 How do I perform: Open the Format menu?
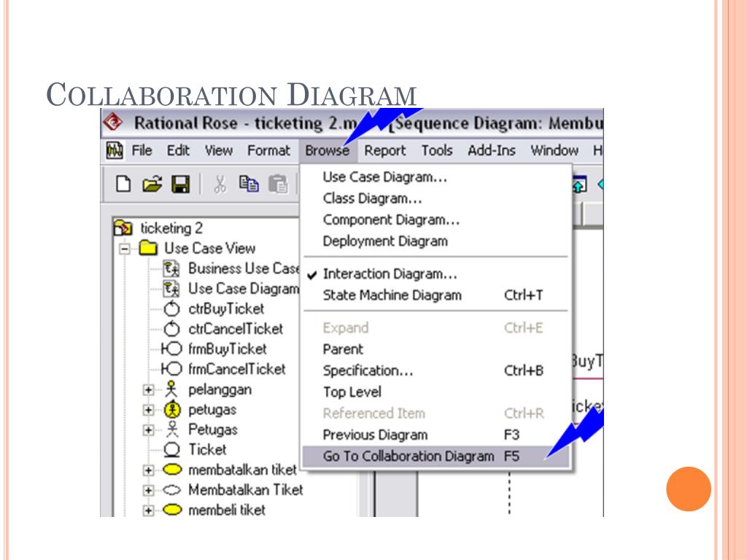click(268, 150)
